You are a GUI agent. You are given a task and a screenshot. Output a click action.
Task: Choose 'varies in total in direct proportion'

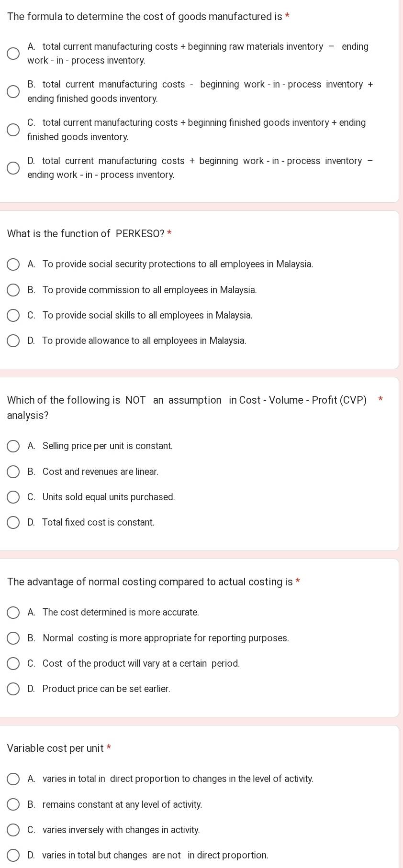point(13,779)
